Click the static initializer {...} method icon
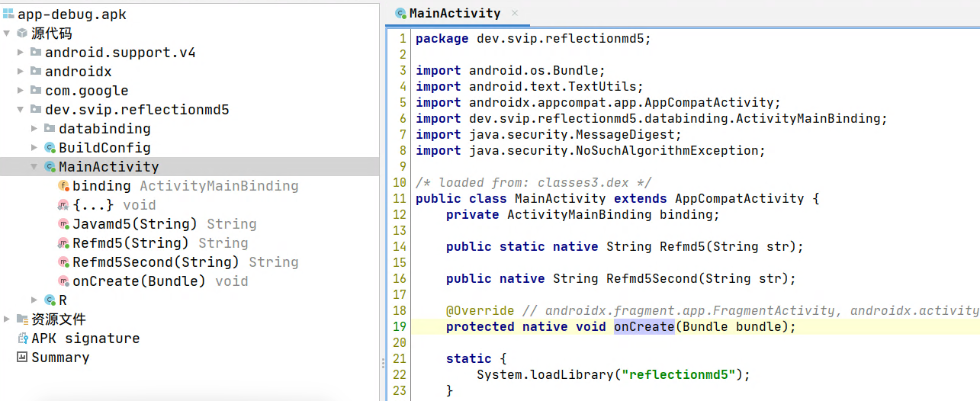The width and height of the screenshot is (980, 401). click(63, 205)
